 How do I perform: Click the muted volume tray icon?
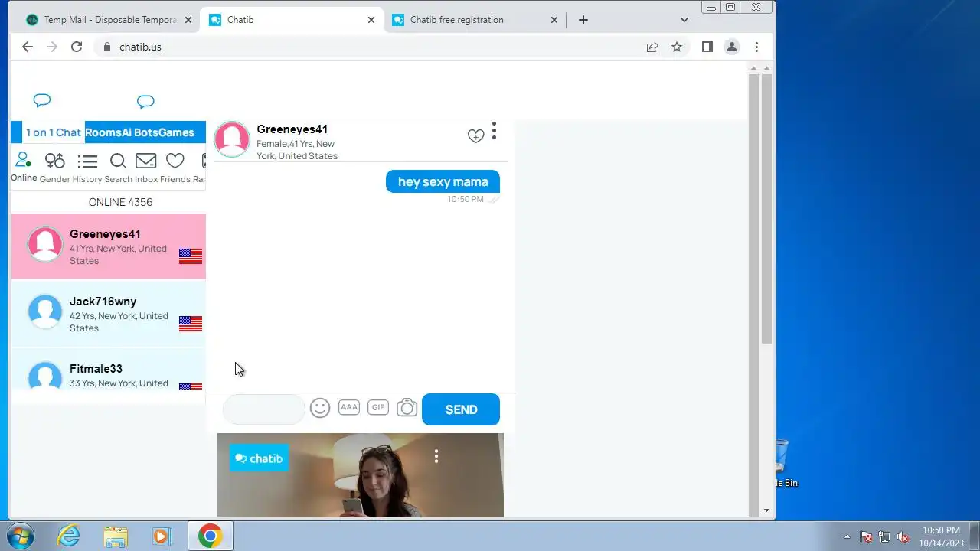tap(903, 537)
